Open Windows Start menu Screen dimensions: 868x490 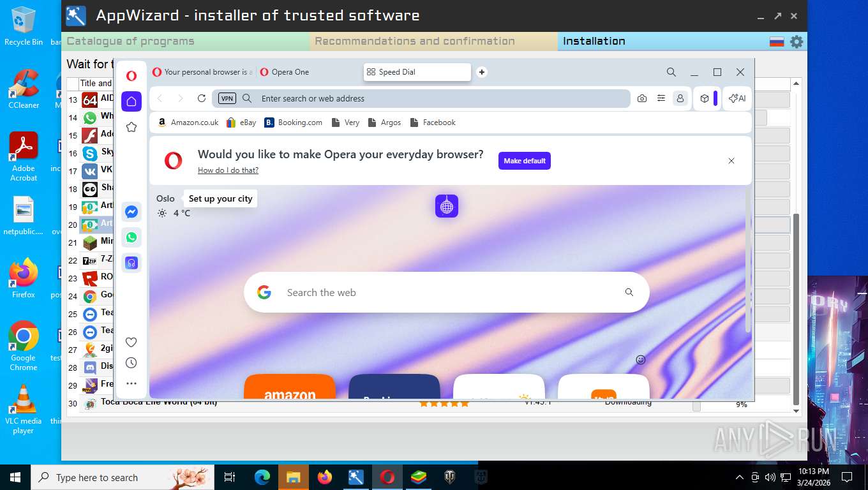tap(15, 477)
